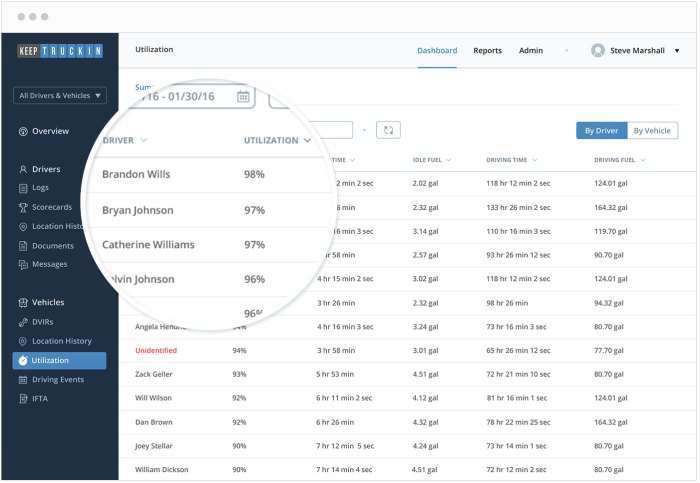The width and height of the screenshot is (700, 483).
Task: Open the date range calendar picker
Action: coord(243,96)
